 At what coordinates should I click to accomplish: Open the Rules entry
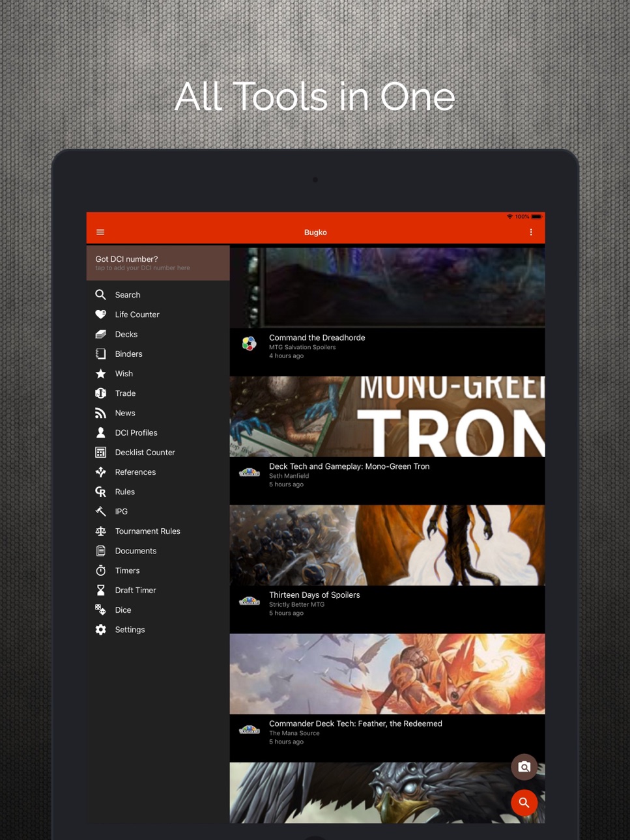tap(125, 492)
